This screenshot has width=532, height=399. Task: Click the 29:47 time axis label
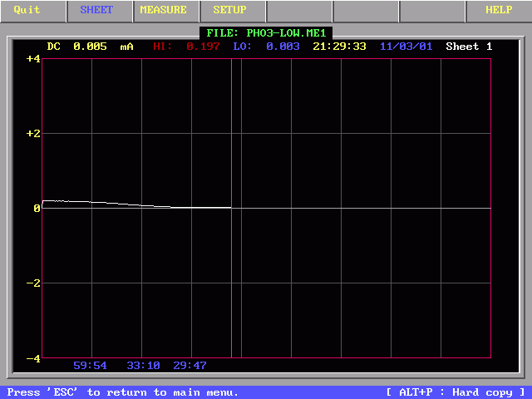[190, 365]
